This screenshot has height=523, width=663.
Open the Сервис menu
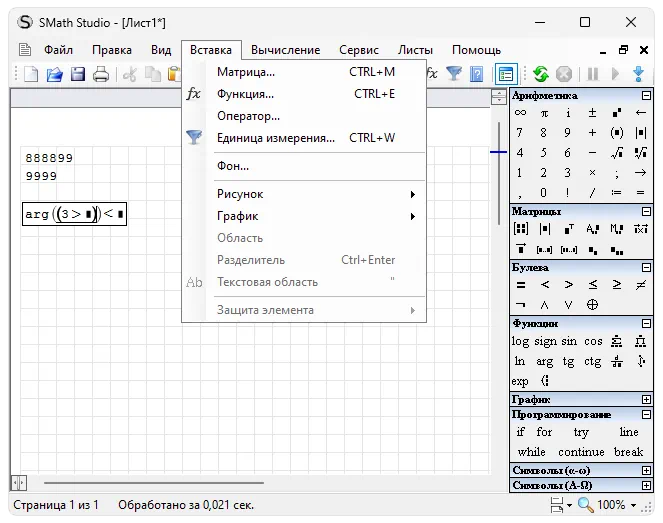coord(359,50)
